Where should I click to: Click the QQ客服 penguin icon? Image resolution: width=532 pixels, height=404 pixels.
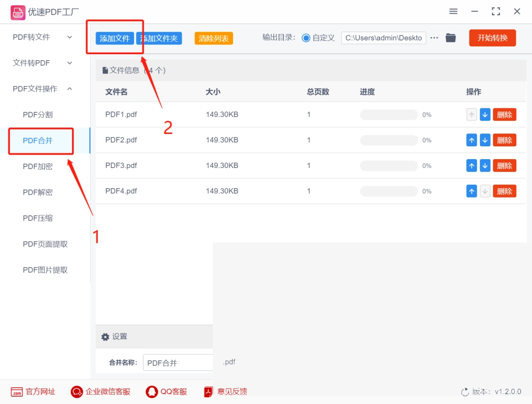click(152, 392)
